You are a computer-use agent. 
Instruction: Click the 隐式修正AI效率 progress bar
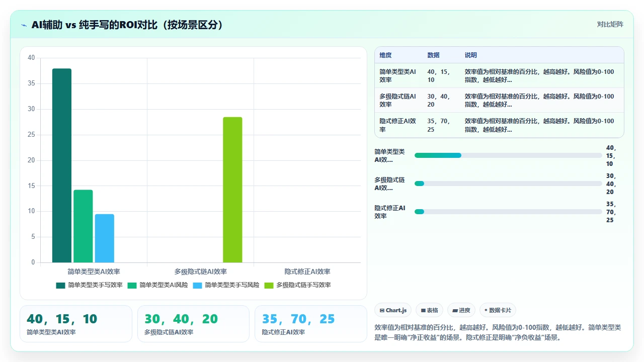click(x=508, y=212)
